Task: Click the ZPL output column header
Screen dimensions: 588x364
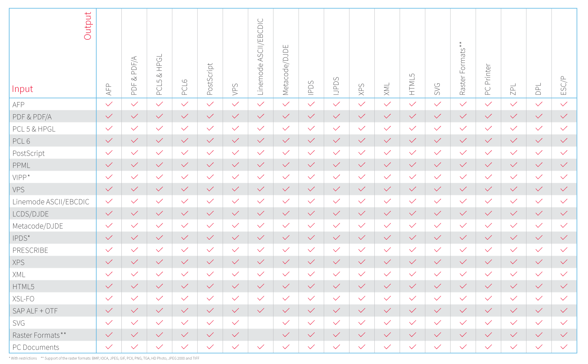Action: [514, 89]
